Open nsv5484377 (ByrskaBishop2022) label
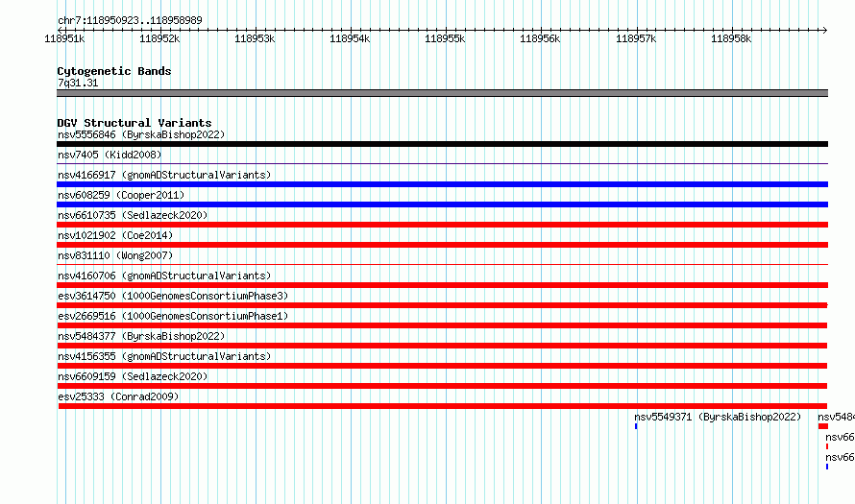Viewport: 855px width, 504px height. pos(141,336)
